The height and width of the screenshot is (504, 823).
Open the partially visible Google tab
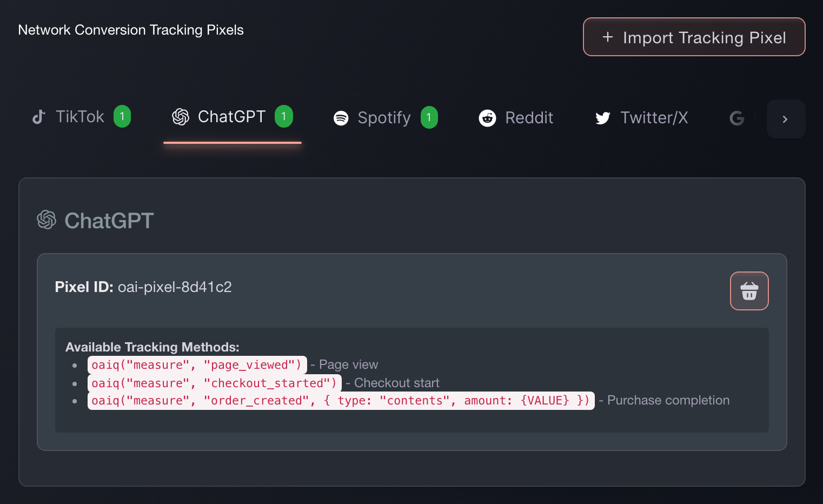tap(738, 118)
